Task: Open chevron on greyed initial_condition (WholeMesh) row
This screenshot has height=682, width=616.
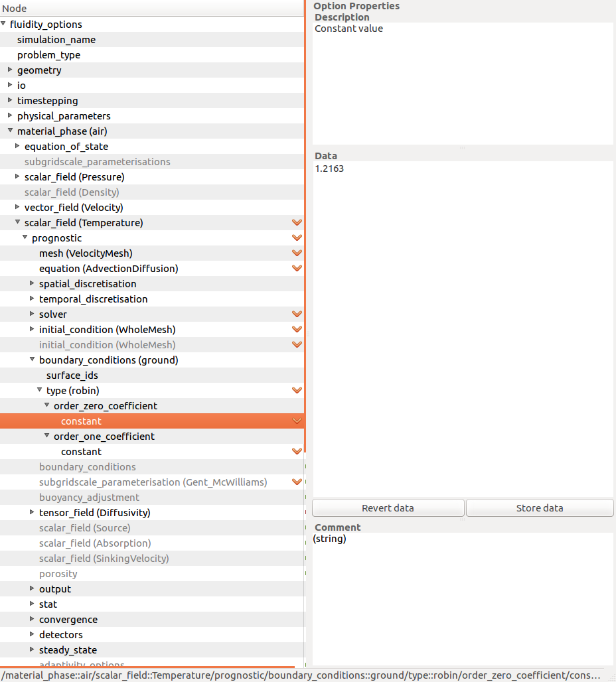Action: (x=297, y=344)
